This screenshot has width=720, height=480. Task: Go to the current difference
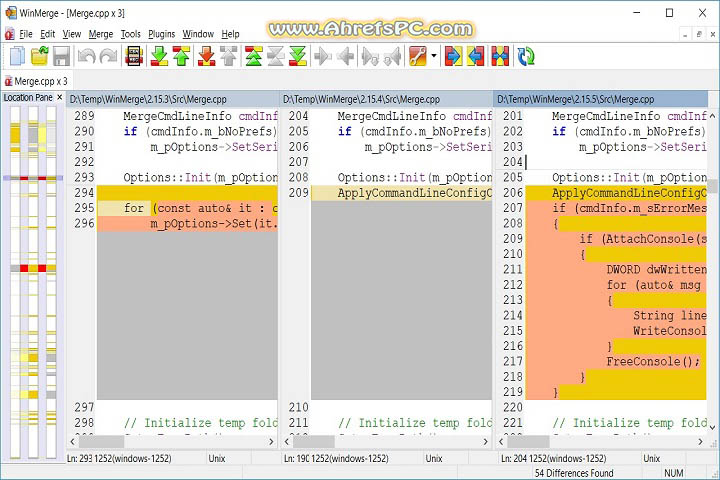[x=276, y=56]
